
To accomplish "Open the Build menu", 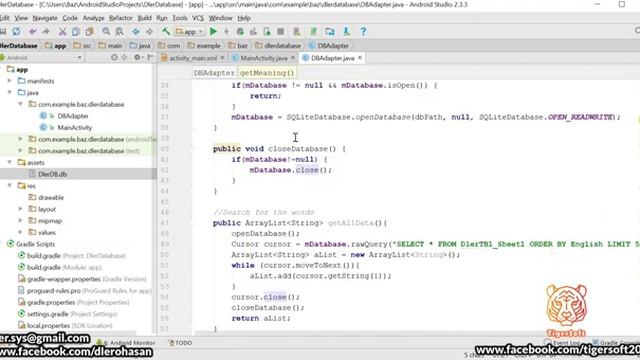I will [144, 18].
